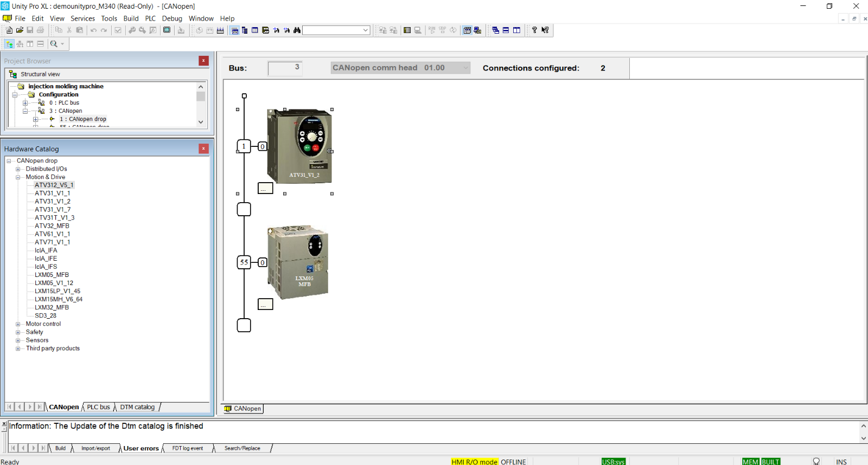
Task: Collapse the Configuration folder node
Action: [15, 95]
